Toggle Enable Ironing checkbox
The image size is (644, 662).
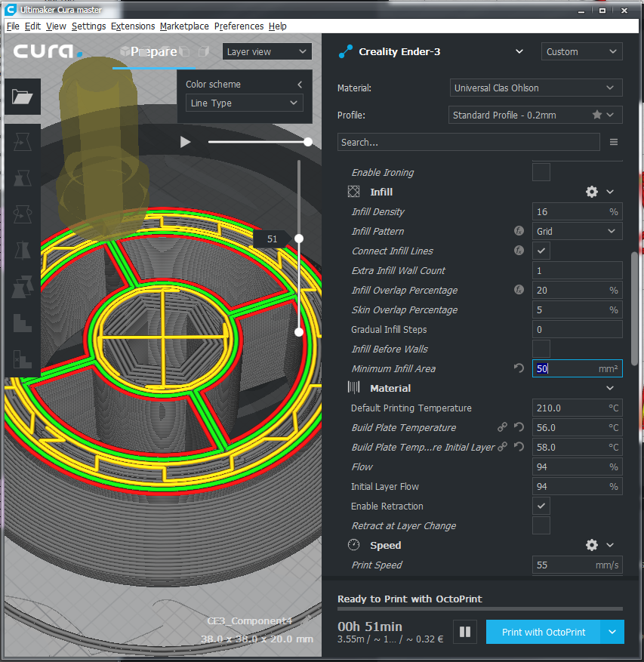541,172
